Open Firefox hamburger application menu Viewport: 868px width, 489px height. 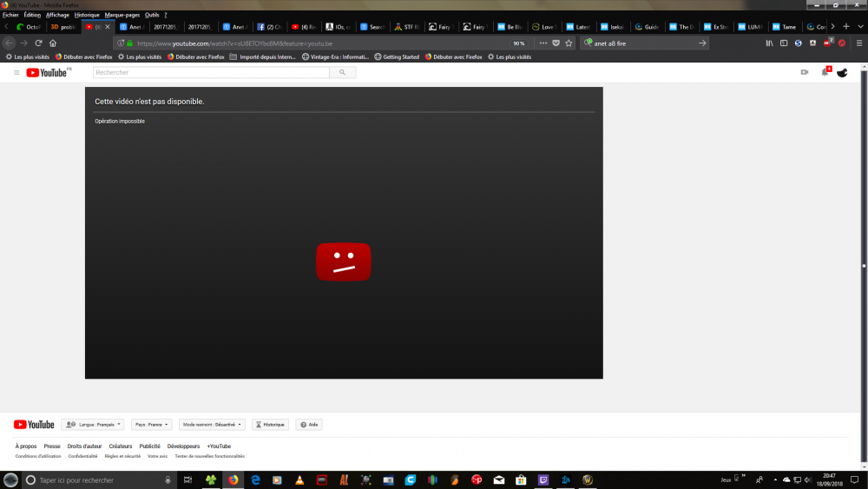(859, 43)
